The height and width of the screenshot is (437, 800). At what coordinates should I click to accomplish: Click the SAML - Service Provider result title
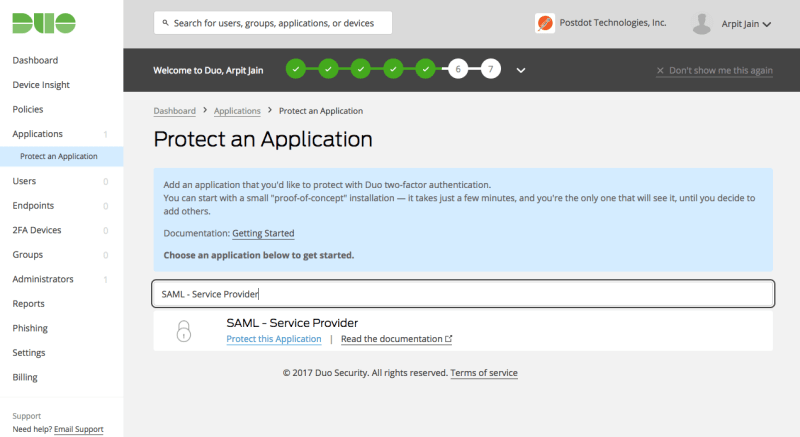tap(292, 323)
